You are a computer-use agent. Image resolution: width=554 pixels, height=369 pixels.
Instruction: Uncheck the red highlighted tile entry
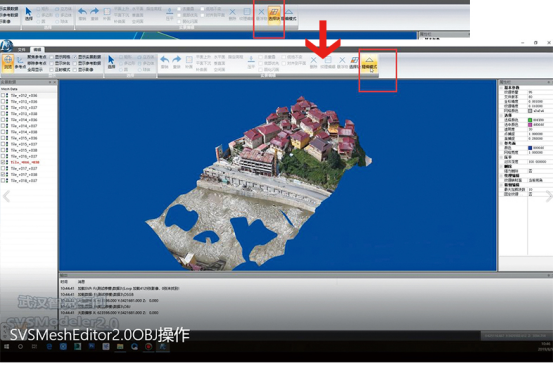click(3, 163)
